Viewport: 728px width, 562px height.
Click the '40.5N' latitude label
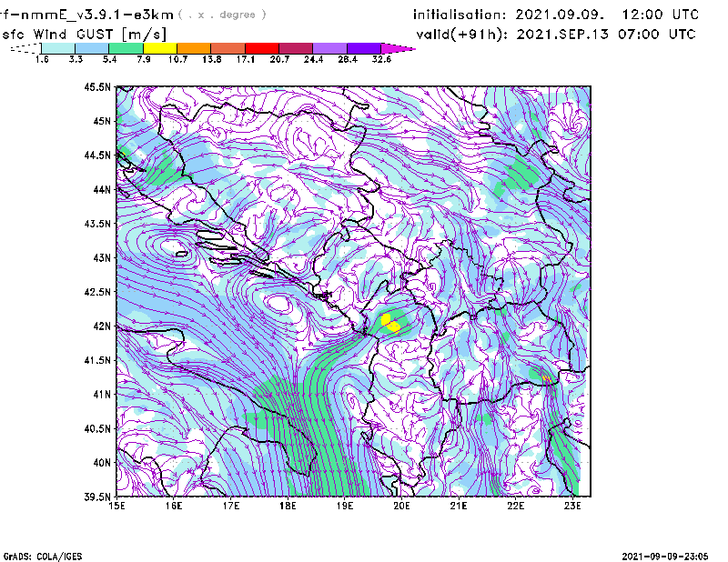pos(97,429)
